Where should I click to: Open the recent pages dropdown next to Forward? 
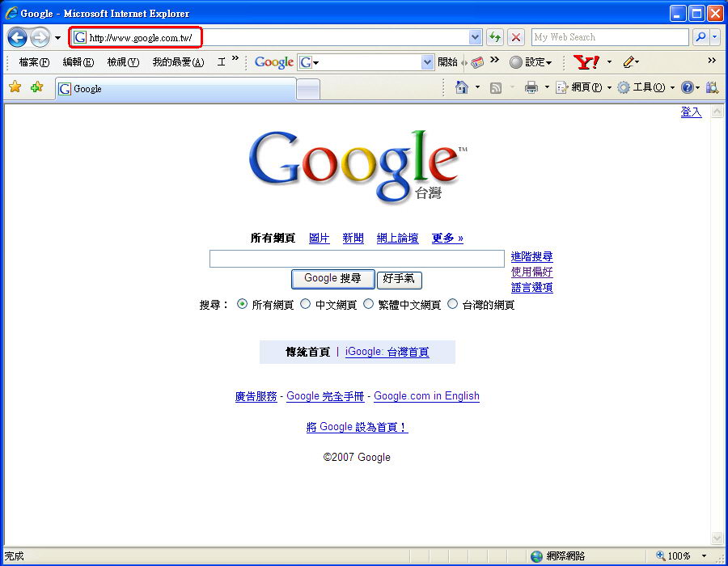pyautogui.click(x=57, y=37)
